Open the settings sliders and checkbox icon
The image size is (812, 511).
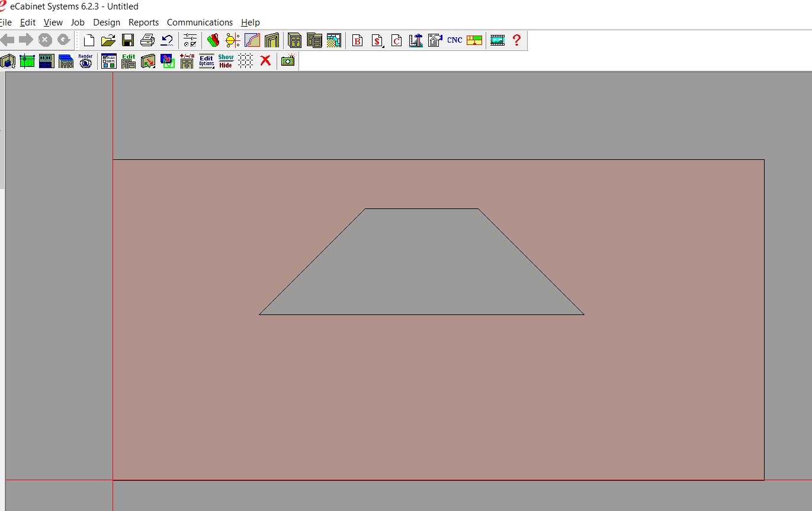tap(190, 40)
